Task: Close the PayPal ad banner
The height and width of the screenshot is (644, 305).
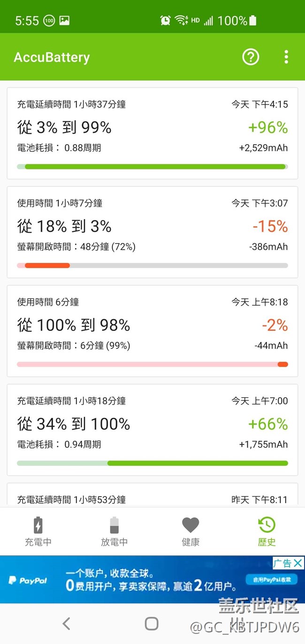Action: tap(298, 563)
